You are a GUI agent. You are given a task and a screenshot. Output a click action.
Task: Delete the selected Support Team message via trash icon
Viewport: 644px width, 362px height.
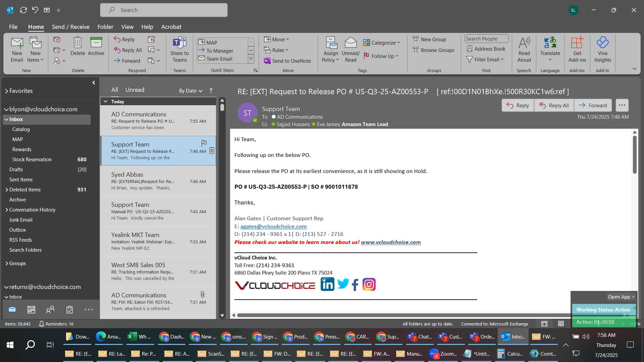pos(212,150)
